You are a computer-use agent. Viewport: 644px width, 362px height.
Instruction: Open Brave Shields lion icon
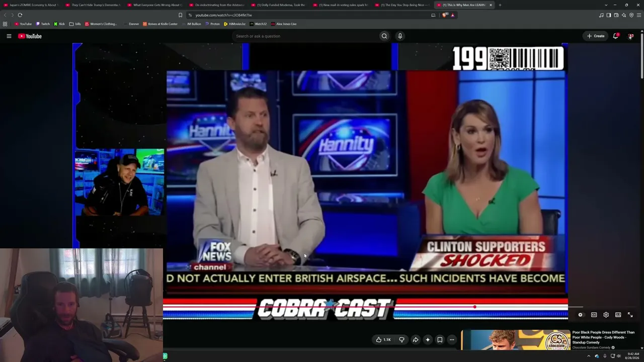coord(445,15)
